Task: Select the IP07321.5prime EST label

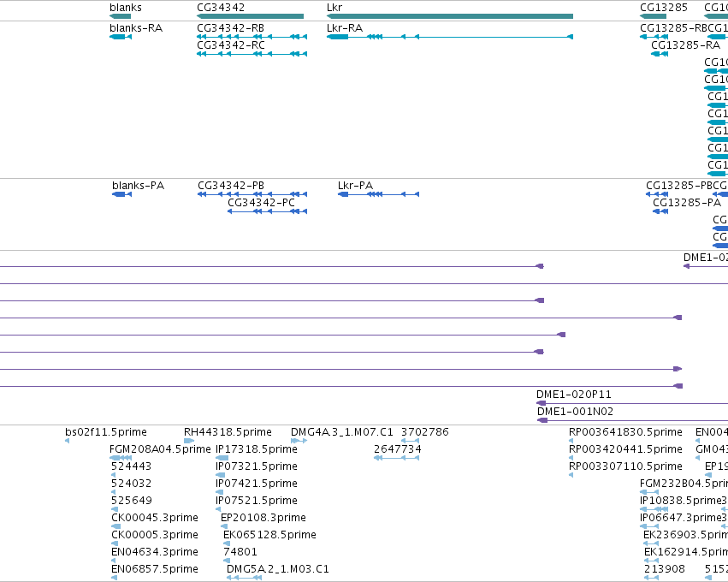Action: point(257,466)
